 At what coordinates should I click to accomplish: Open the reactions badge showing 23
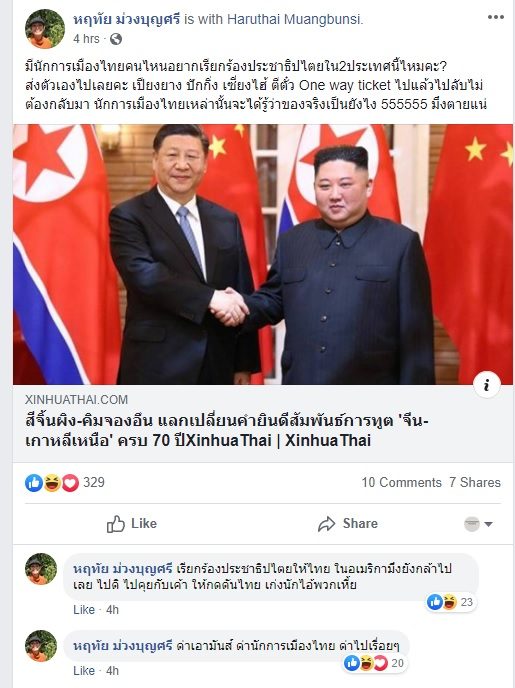[x=451, y=602]
